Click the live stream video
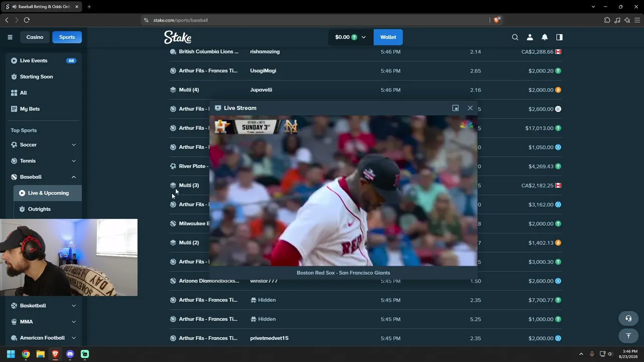This screenshot has height=362, width=644. pos(343,191)
